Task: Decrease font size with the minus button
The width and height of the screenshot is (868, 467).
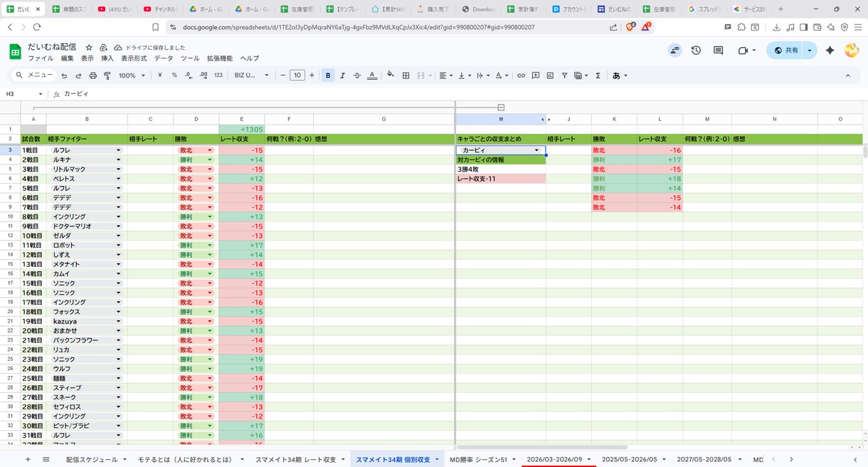Action: pos(283,75)
